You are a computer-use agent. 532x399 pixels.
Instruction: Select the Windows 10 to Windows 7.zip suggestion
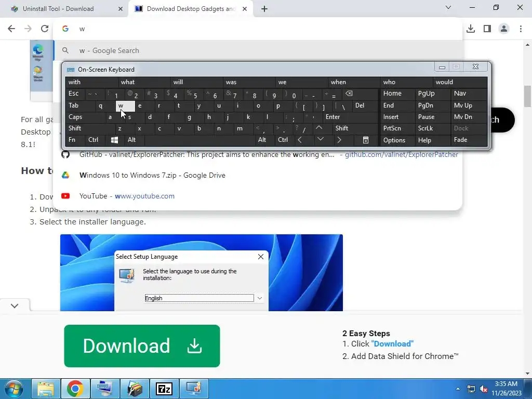258,176
